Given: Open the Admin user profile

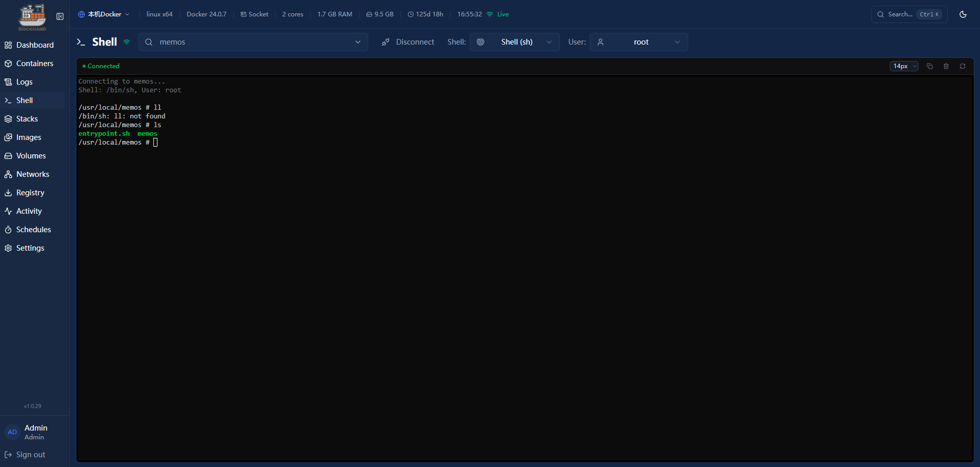Looking at the screenshot, I should (34, 432).
